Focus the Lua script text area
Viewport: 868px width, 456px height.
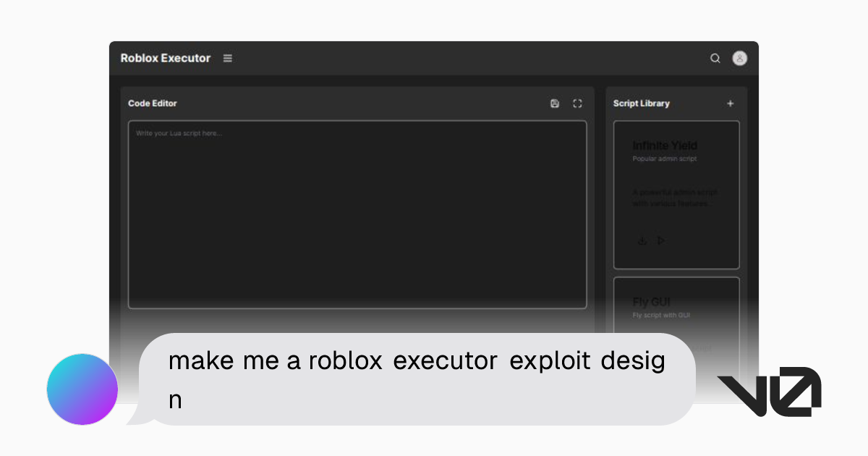(357, 214)
